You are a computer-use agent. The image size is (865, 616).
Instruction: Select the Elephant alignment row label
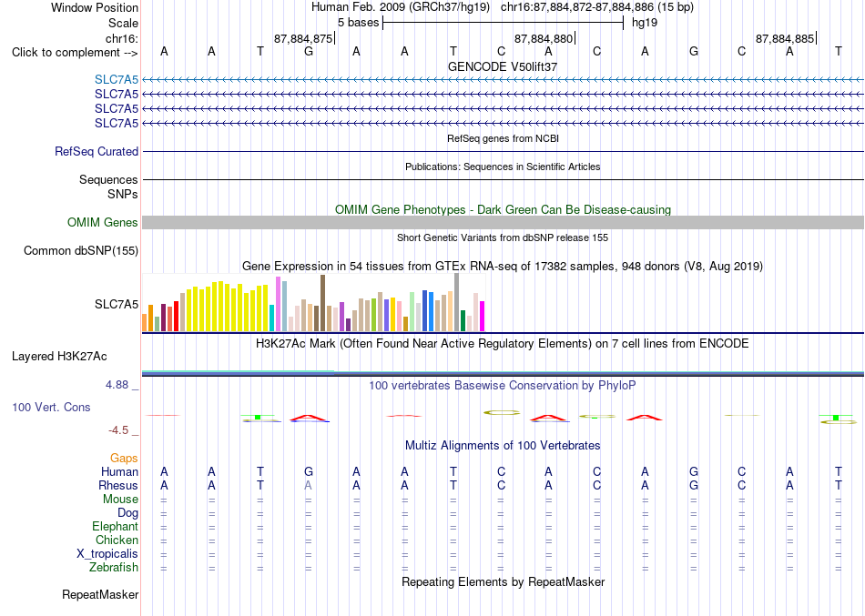coord(116,526)
